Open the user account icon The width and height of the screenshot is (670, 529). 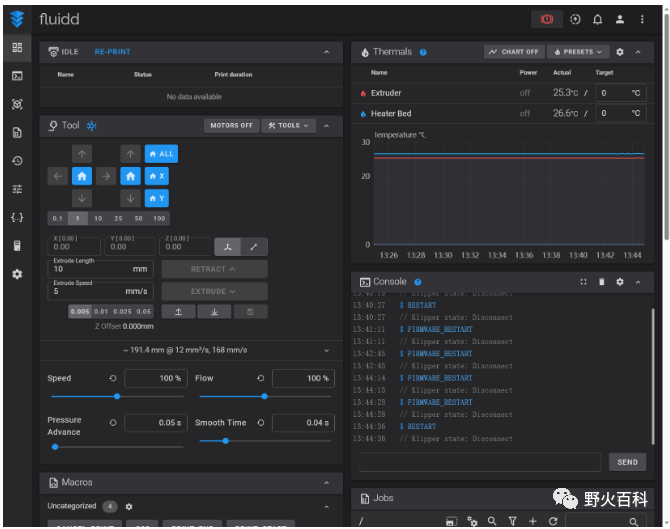[x=620, y=19]
